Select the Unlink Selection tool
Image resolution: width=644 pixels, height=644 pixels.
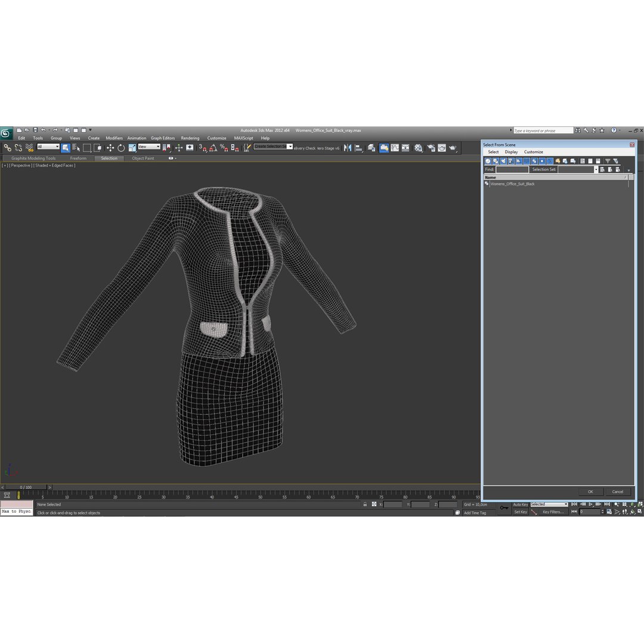(18, 148)
